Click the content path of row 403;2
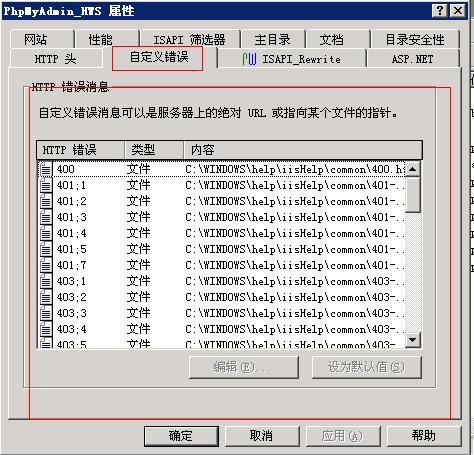The height and width of the screenshot is (455, 474). pos(295,297)
